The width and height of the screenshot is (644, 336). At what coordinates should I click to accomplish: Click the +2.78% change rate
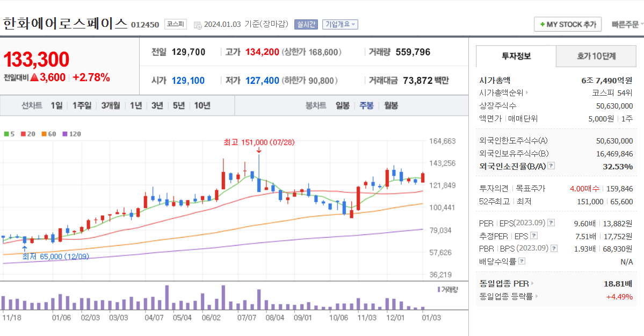(91, 77)
